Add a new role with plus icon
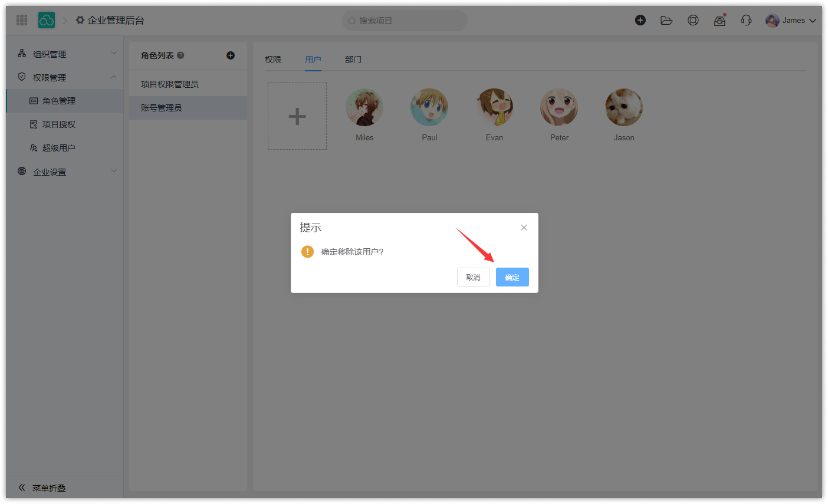This screenshot has height=504, width=828. 231,55
